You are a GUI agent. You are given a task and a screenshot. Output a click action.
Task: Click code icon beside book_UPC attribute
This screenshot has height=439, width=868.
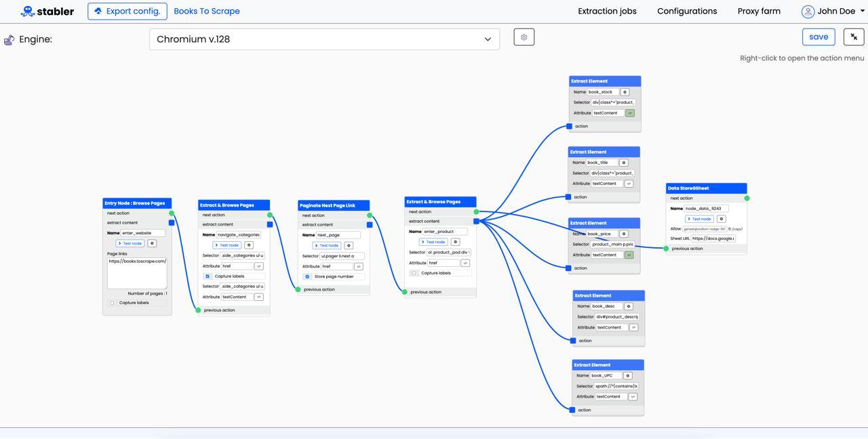click(x=633, y=397)
